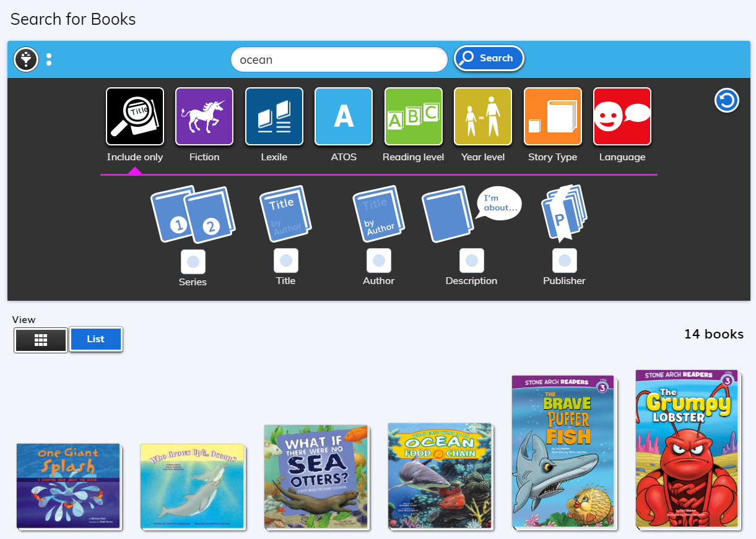
Task: Click the Author book icon
Action: pyautogui.click(x=378, y=214)
